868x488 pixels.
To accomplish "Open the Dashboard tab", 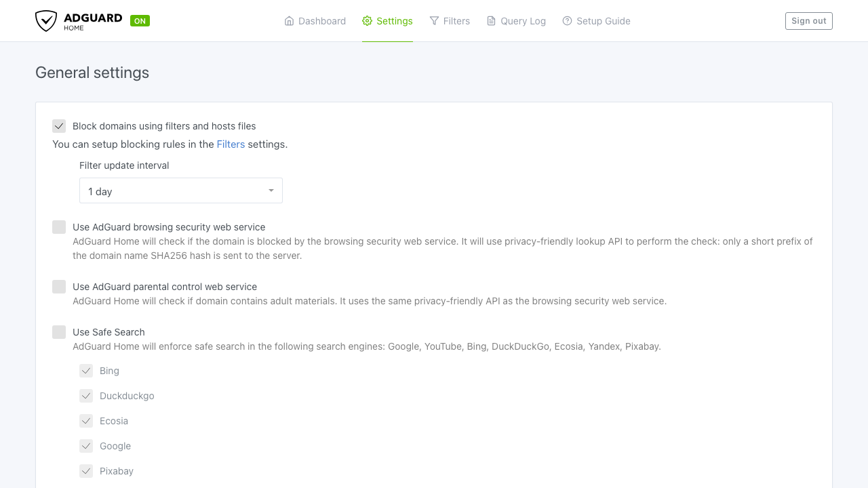I will pyautogui.click(x=315, y=21).
